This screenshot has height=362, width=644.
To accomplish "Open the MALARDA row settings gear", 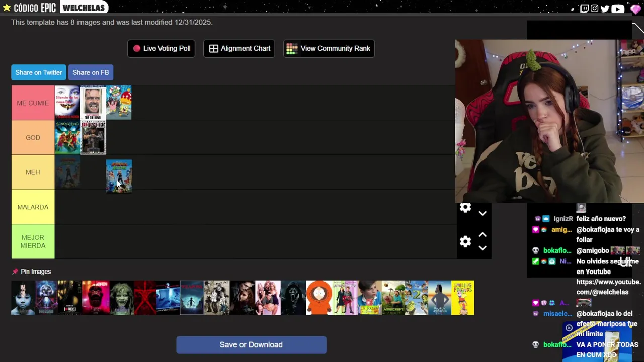I will [465, 208].
